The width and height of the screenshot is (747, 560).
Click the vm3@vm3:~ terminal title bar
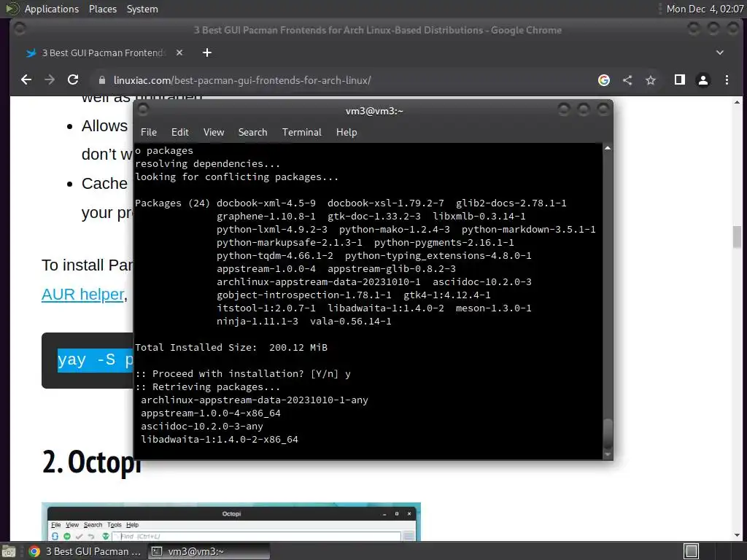374,111
